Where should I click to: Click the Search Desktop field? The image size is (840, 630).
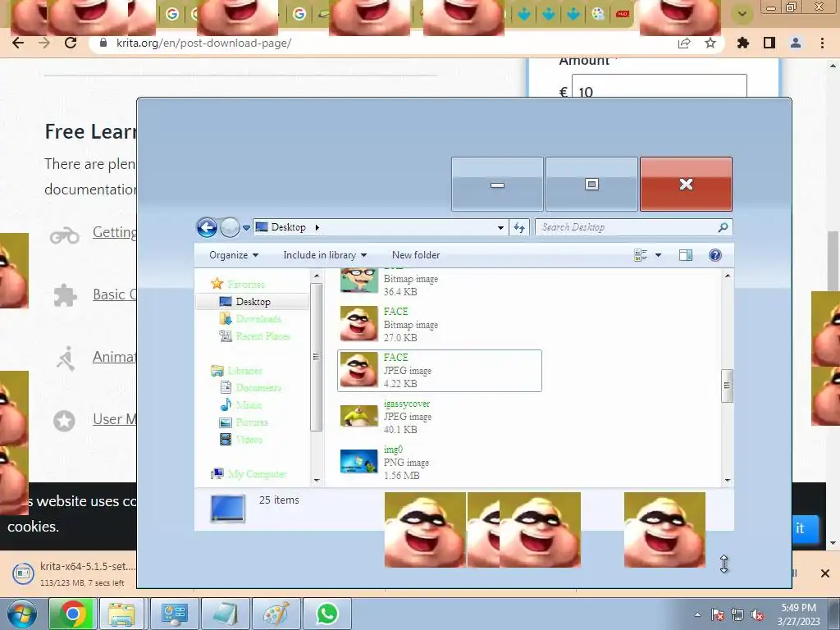tap(634, 227)
